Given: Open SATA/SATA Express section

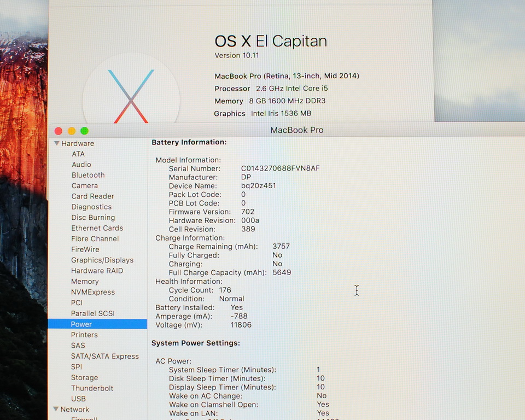Looking at the screenshot, I should (105, 357).
